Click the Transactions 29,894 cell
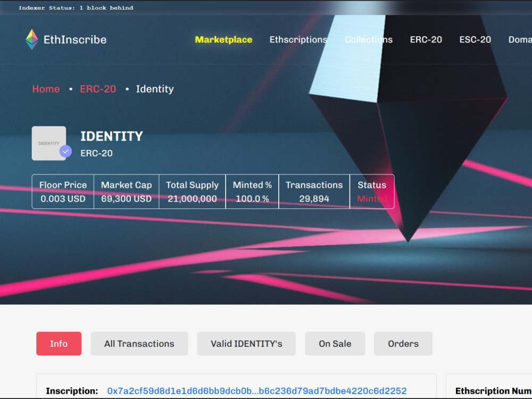The image size is (532, 399). click(x=314, y=192)
